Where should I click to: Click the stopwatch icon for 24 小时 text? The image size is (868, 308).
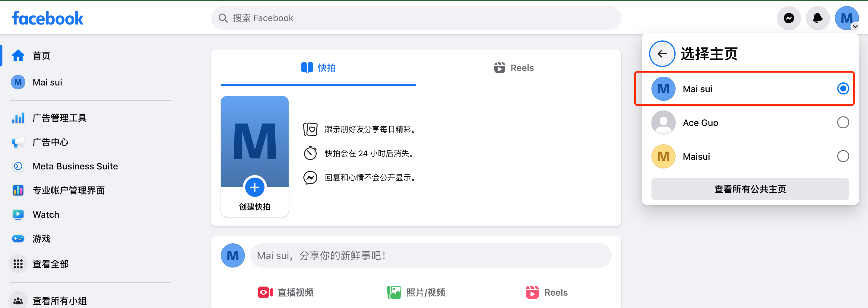tap(310, 153)
